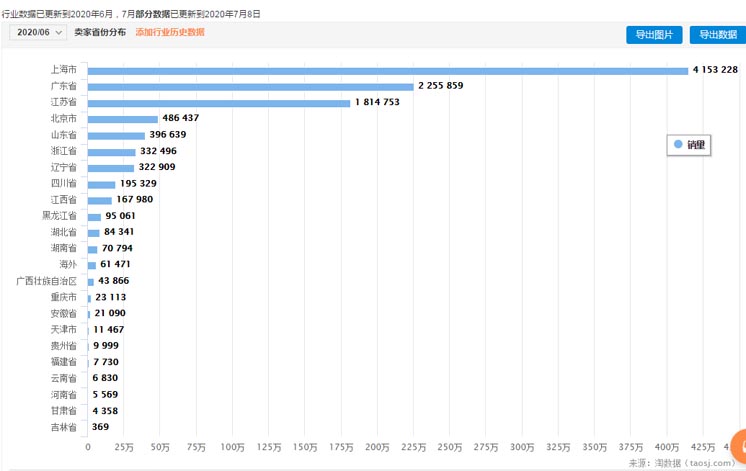Image resolution: width=746 pixels, height=471 pixels.
Task: Click the blue dot legend marker for 销量
Action: point(678,144)
